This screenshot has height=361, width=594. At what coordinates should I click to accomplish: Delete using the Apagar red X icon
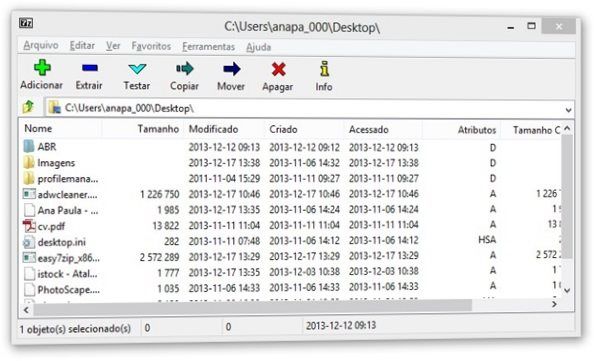point(278,69)
